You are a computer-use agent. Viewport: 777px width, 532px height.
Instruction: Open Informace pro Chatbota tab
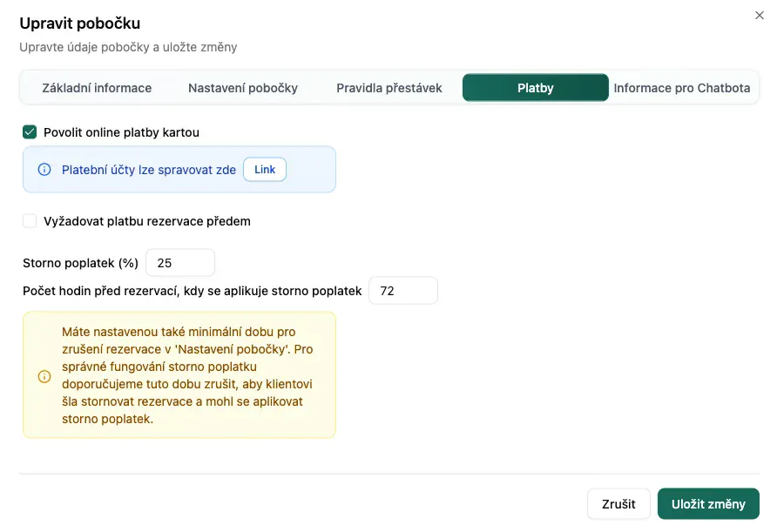(x=682, y=88)
